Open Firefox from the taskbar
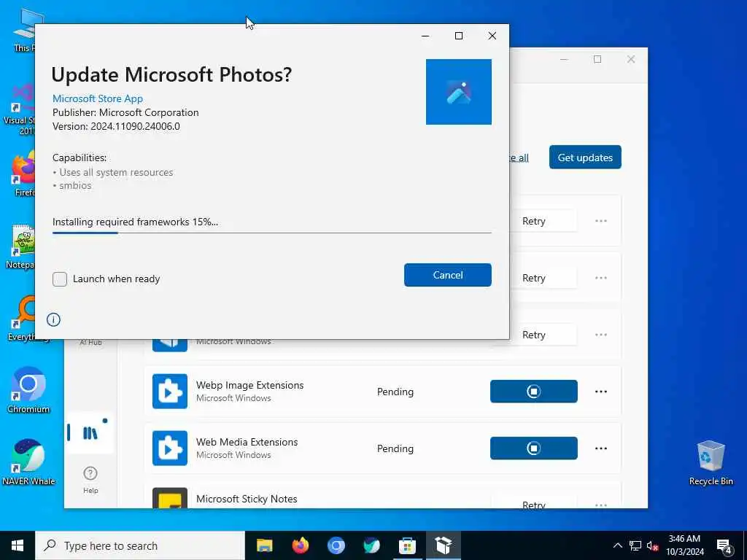The width and height of the screenshot is (747, 560). click(x=300, y=545)
